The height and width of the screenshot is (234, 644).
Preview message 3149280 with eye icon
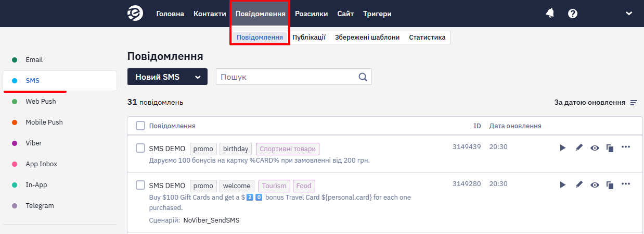click(x=595, y=184)
